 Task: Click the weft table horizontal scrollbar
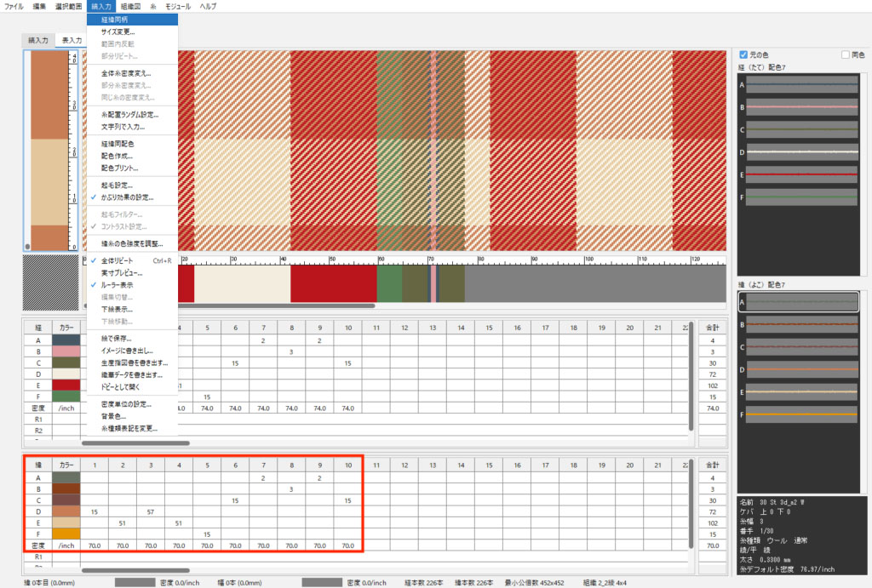coord(135,570)
